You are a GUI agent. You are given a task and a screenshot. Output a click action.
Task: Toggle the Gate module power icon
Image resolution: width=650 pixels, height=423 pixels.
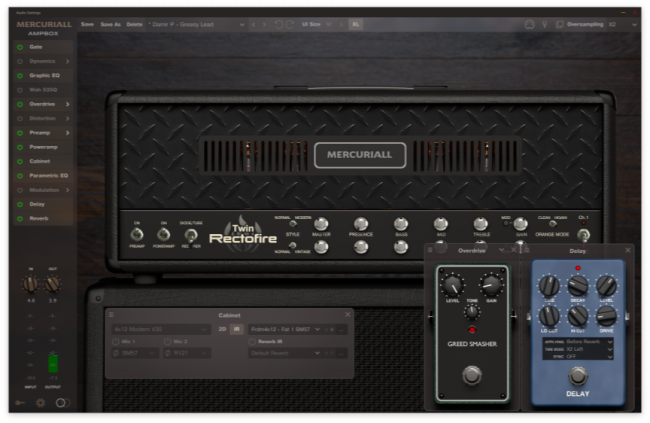[18, 47]
